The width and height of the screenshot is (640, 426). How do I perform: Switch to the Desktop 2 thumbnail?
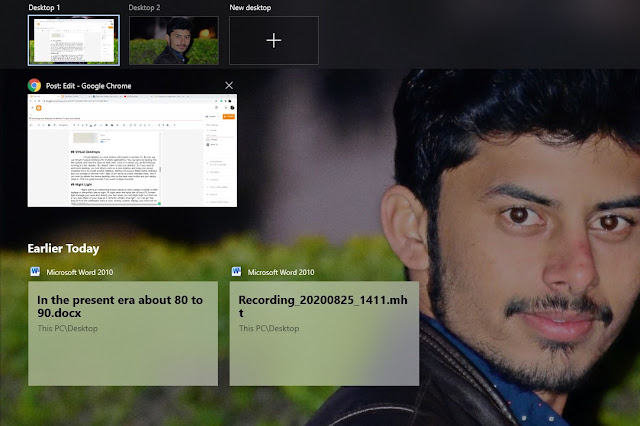[x=174, y=40]
